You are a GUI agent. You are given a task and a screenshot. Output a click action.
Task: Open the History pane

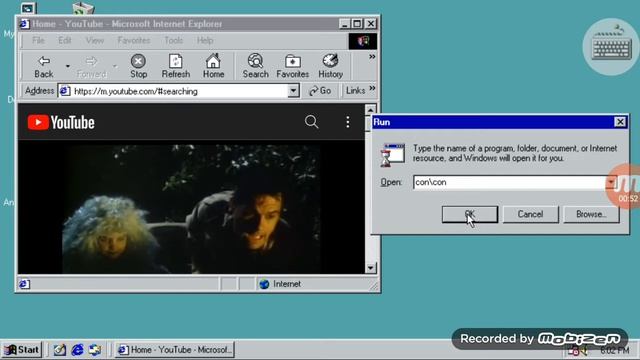330,67
